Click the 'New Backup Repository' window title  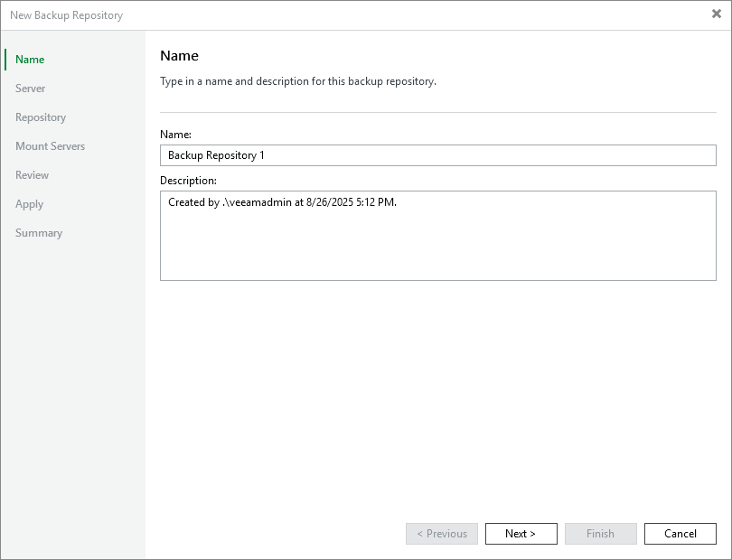click(66, 15)
